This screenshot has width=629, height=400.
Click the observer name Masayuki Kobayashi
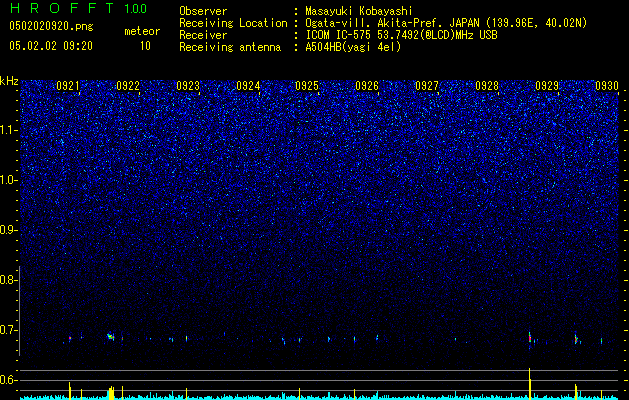pos(358,11)
